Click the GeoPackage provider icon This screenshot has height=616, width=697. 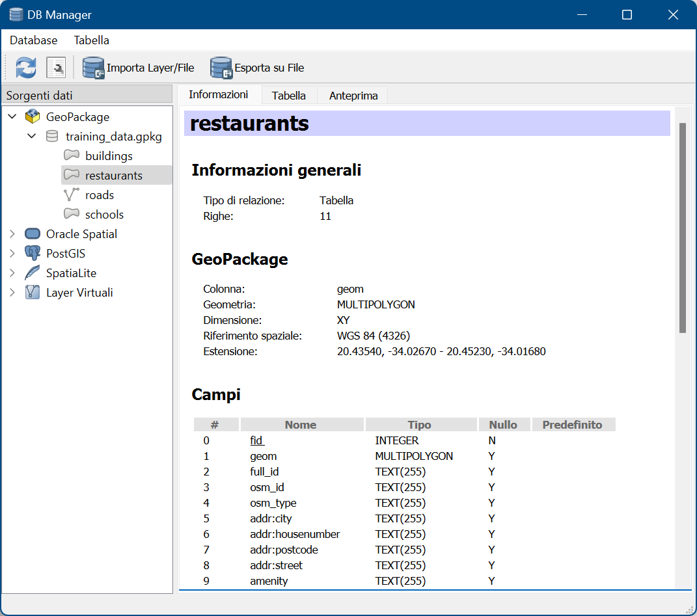click(x=33, y=116)
